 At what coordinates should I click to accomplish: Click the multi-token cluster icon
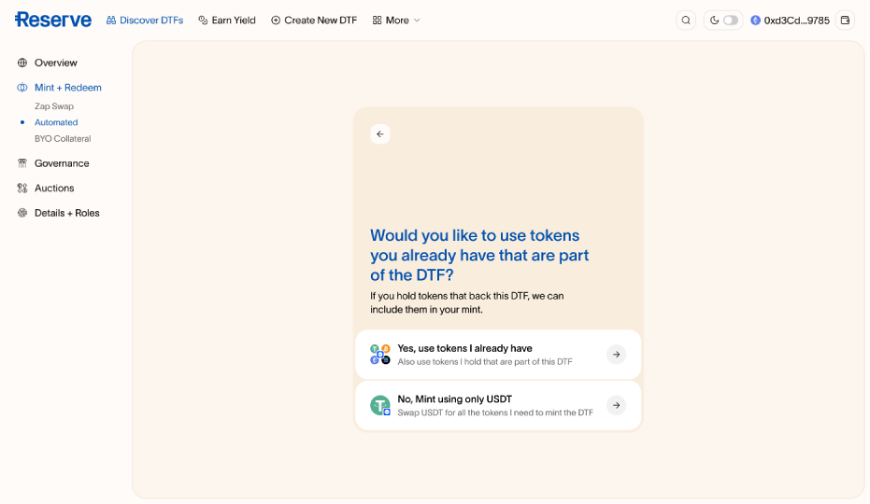[x=380, y=354]
